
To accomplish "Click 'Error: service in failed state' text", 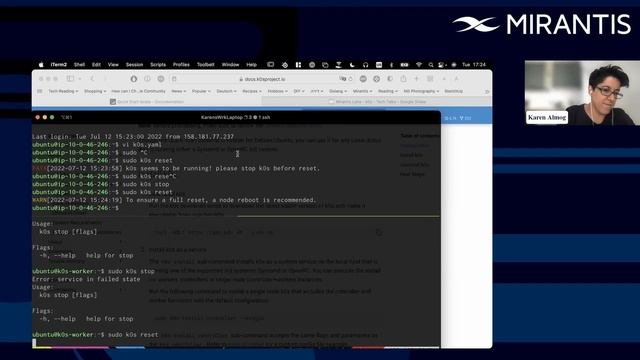I will [x=86, y=280].
